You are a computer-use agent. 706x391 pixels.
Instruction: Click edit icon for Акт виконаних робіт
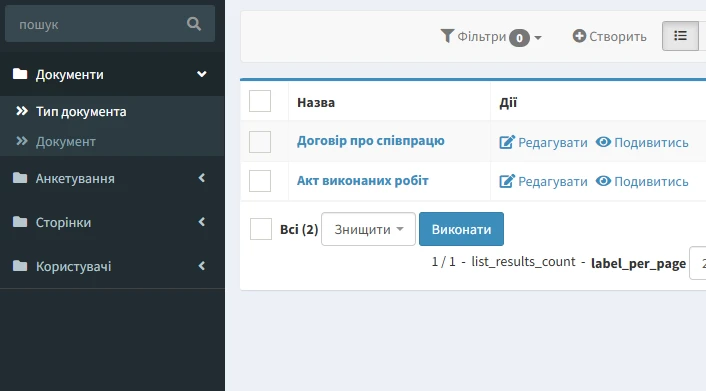(507, 182)
